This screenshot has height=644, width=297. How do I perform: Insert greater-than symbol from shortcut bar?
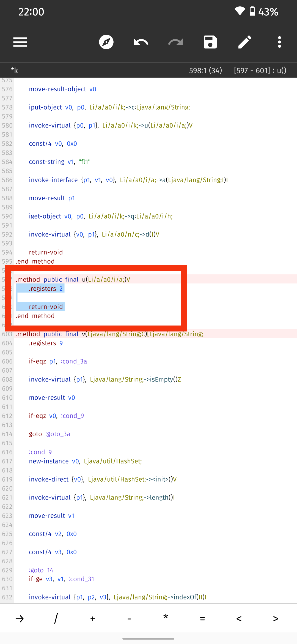click(276, 619)
